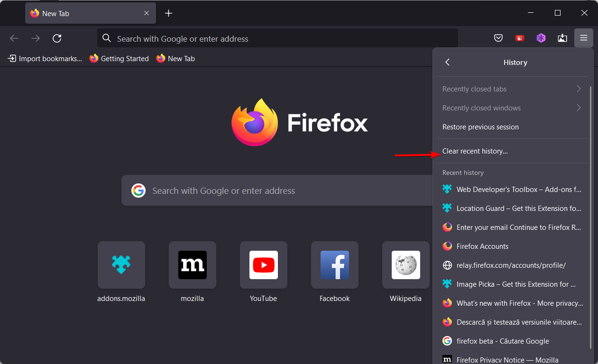Click the center page search field
The image size is (598, 364).
pyautogui.click(x=277, y=191)
